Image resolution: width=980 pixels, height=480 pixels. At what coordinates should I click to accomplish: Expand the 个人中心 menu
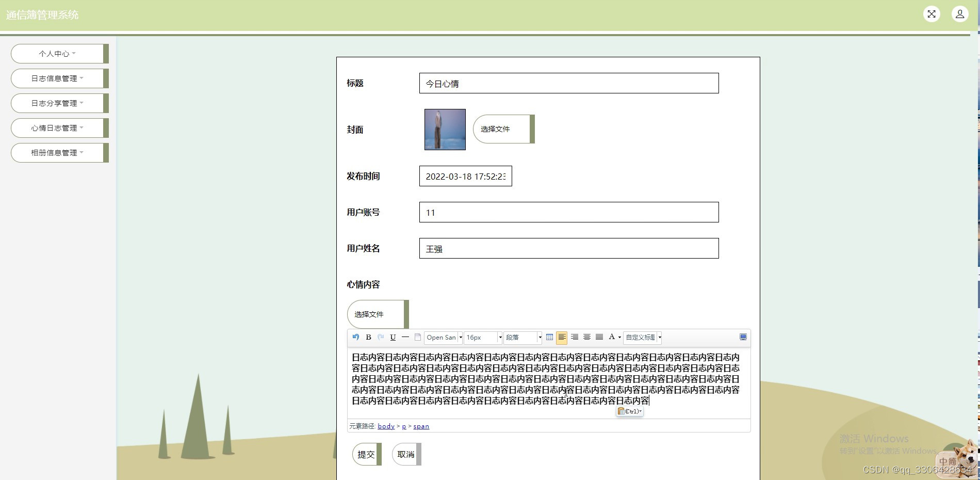tap(60, 54)
